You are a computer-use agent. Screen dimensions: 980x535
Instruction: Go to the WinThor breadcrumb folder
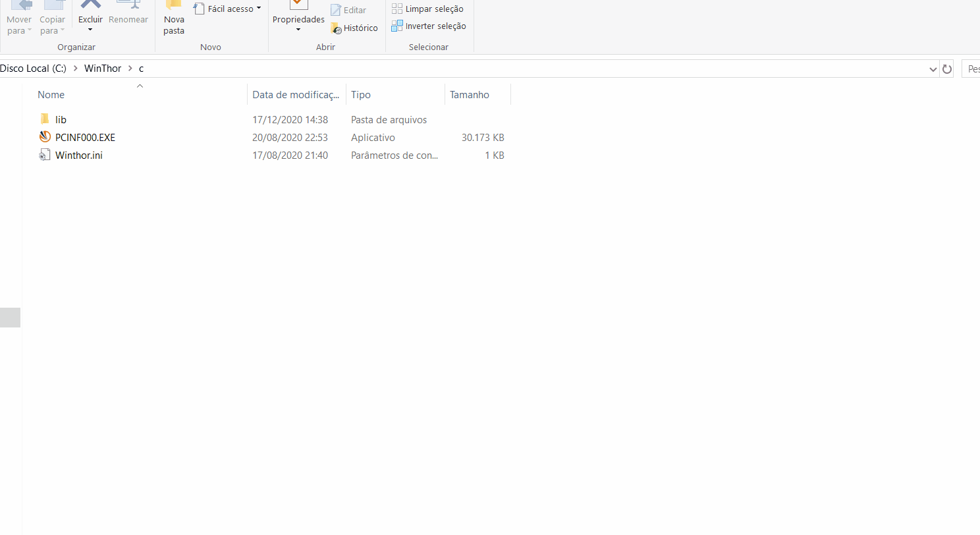coord(103,69)
